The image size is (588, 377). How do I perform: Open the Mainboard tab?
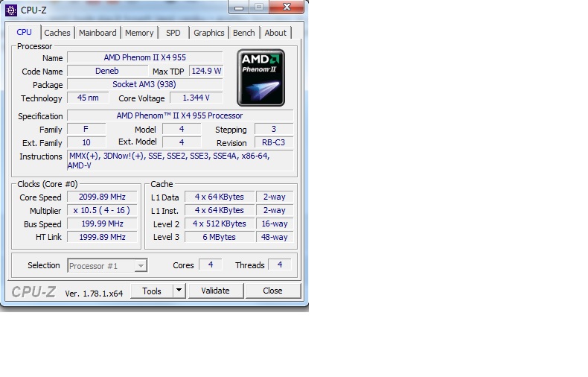tap(98, 33)
